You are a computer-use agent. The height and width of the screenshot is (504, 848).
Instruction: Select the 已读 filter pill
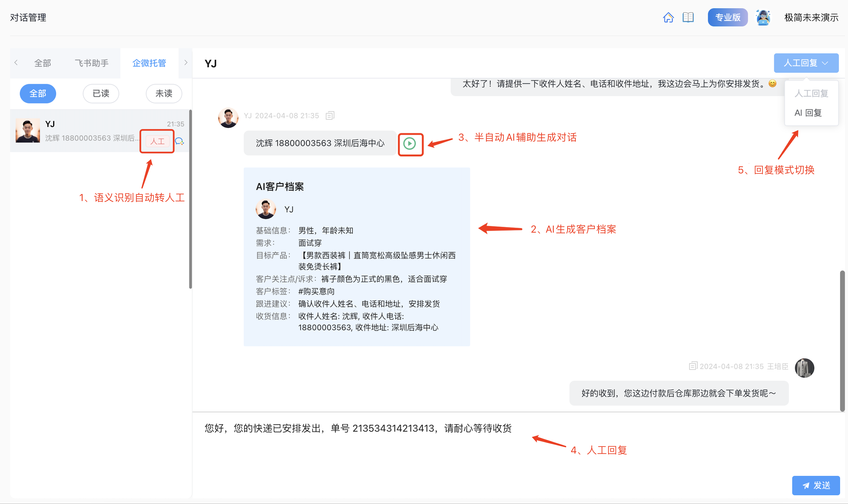(x=101, y=93)
